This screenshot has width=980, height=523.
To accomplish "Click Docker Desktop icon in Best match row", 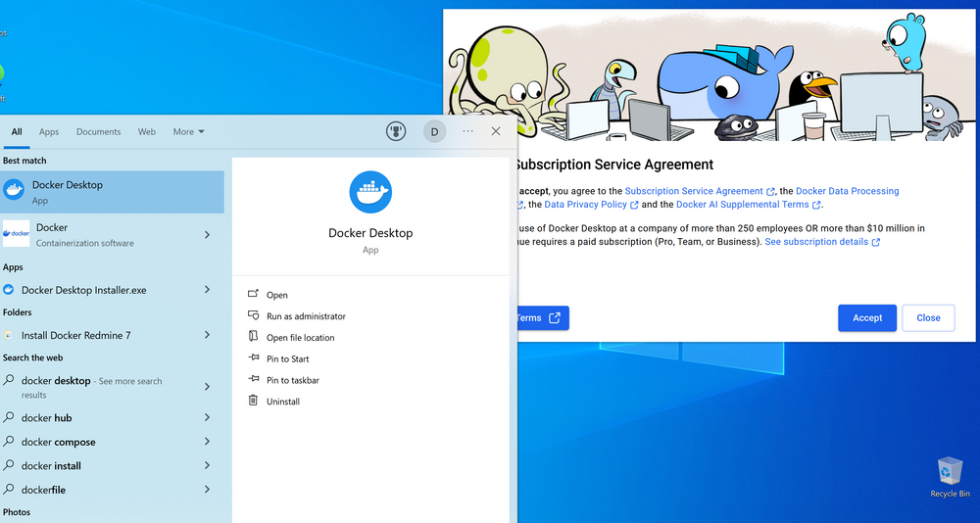I will tap(13, 189).
